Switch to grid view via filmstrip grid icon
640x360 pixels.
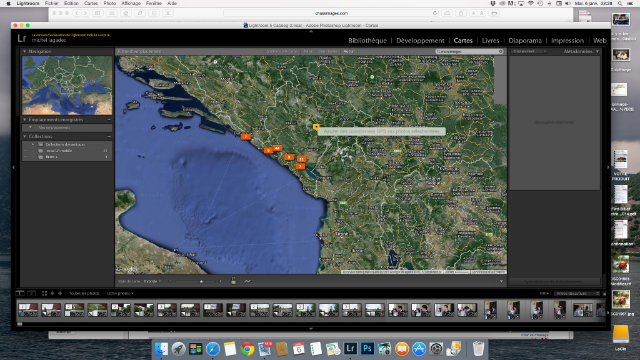(x=44, y=293)
